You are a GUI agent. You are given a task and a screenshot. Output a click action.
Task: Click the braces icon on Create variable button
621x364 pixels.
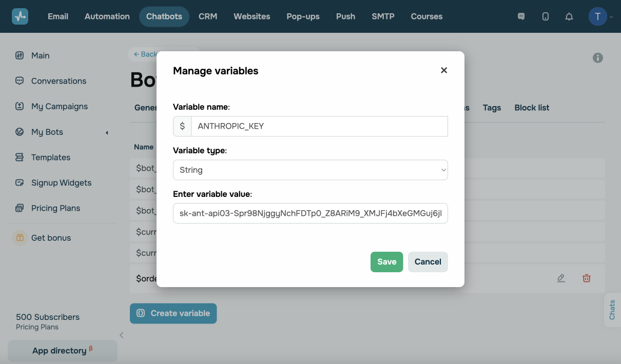(141, 313)
